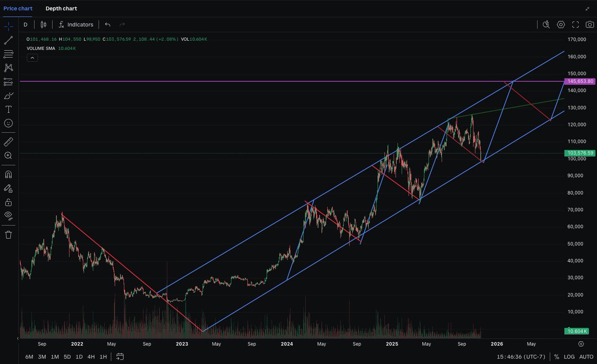Click the VOLUME SMA legend text

[x=41, y=49]
